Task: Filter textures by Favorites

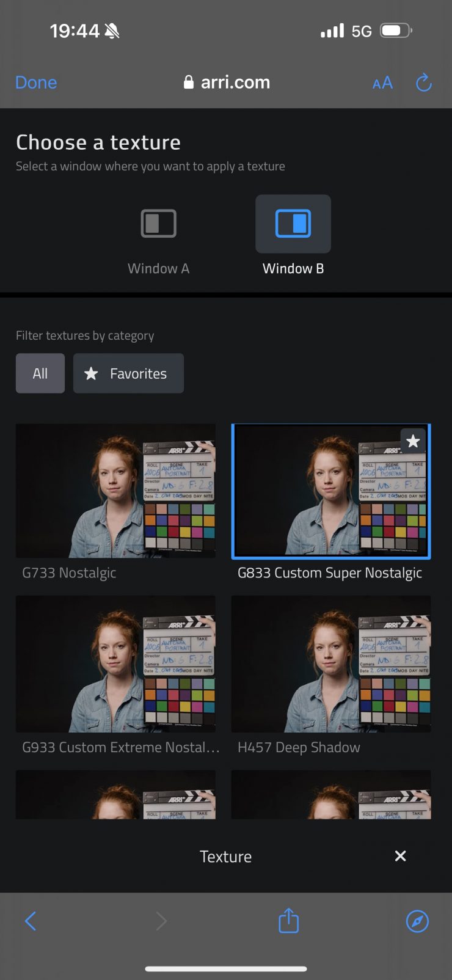Action: [x=128, y=373]
